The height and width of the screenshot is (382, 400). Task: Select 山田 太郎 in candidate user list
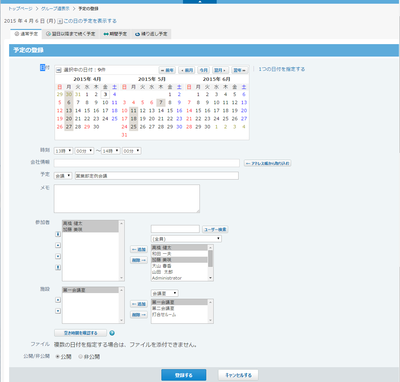coord(179,272)
